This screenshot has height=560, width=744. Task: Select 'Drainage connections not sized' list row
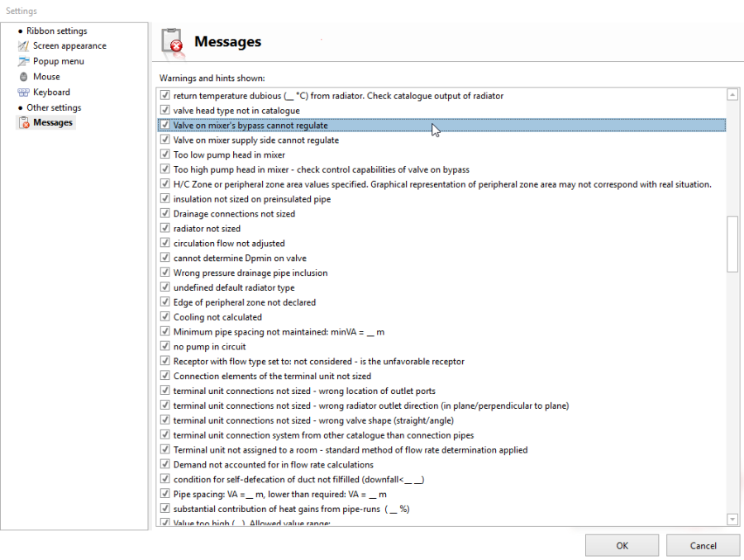click(x=234, y=214)
